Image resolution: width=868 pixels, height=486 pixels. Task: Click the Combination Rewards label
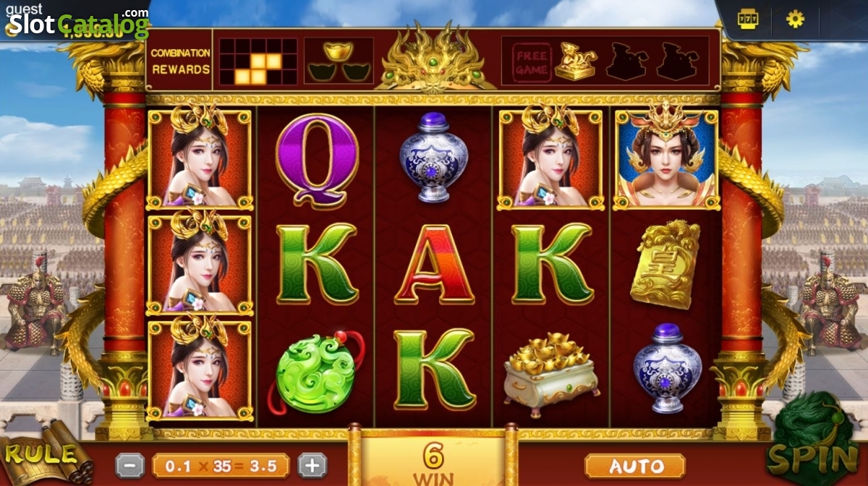[x=181, y=61]
